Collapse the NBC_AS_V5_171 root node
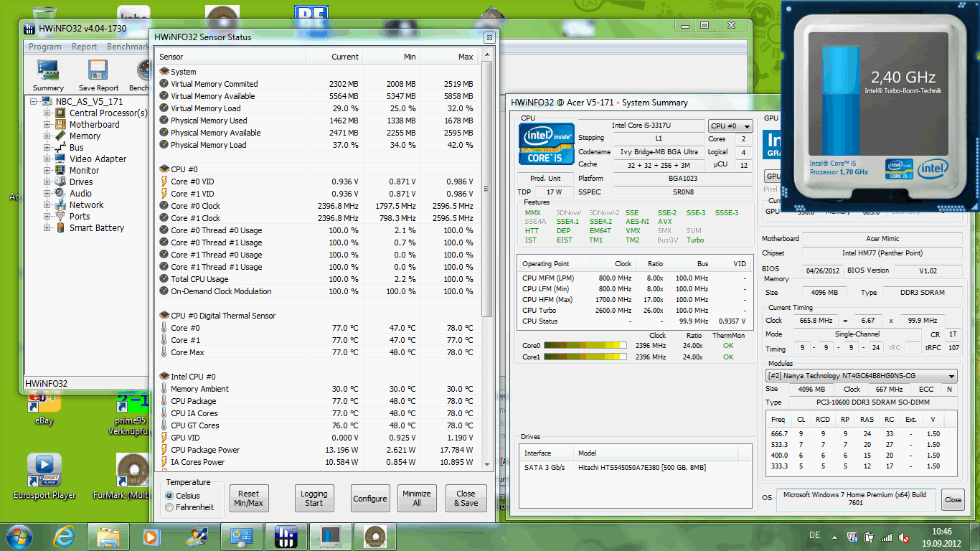Screen dimensions: 980x551 [x=34, y=102]
